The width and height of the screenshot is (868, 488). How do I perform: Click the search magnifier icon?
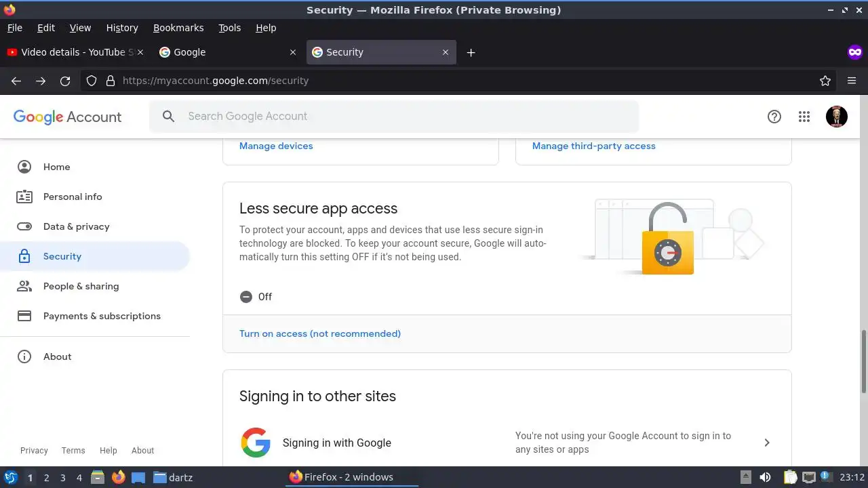coord(169,117)
